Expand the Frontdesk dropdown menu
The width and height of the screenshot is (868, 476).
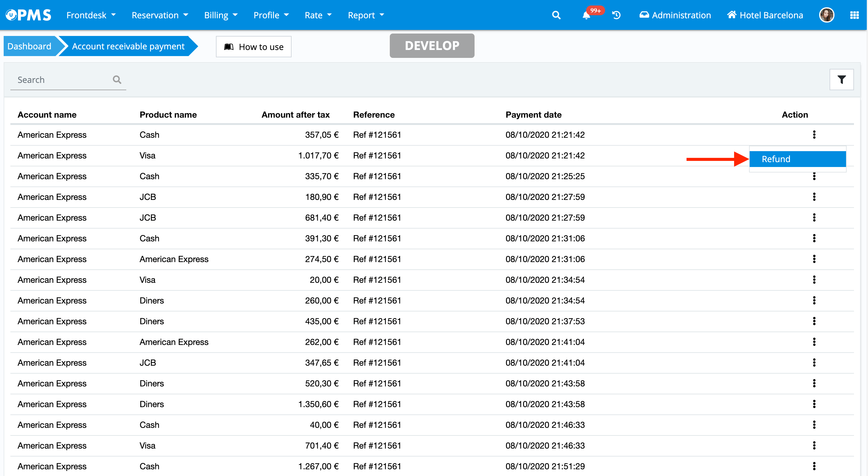[91, 15]
